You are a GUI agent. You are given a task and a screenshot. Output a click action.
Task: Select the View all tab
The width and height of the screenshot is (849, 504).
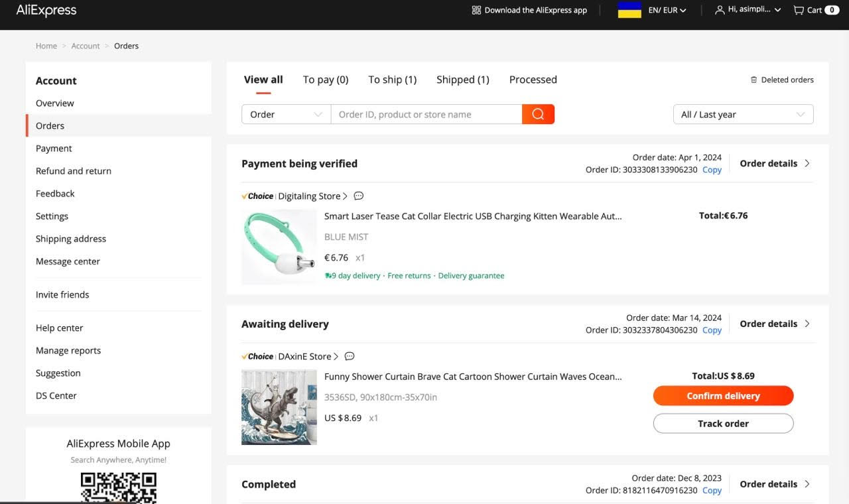coord(263,80)
